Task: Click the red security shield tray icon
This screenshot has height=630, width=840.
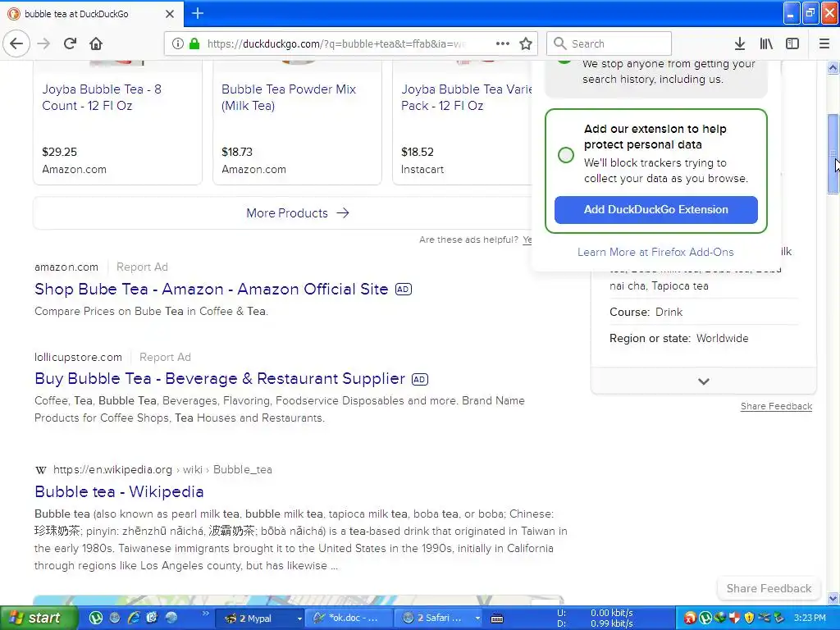Action: coord(734,618)
